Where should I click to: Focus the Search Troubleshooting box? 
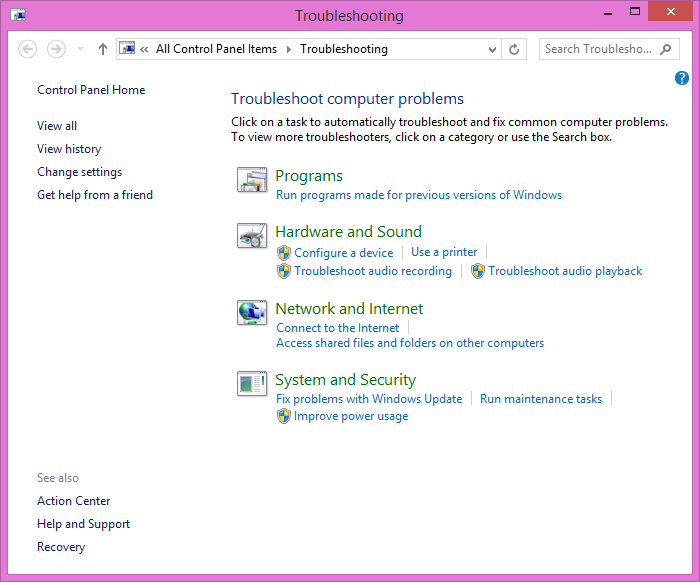(x=609, y=49)
